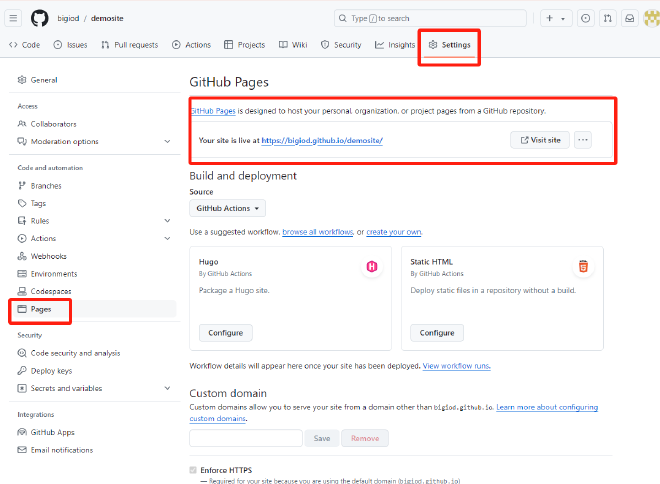The width and height of the screenshot is (660, 484).
Task: Open the hamburger navigation menu
Action: 13,18
